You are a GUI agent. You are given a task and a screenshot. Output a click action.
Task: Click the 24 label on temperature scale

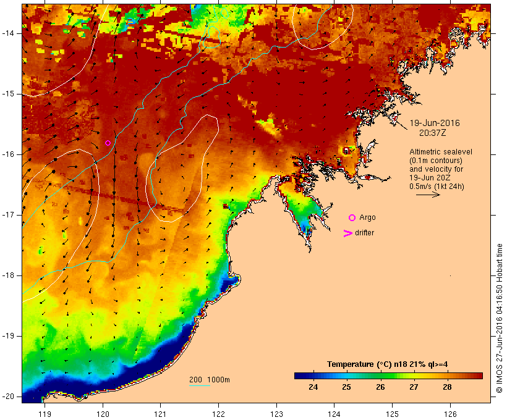tap(313, 387)
